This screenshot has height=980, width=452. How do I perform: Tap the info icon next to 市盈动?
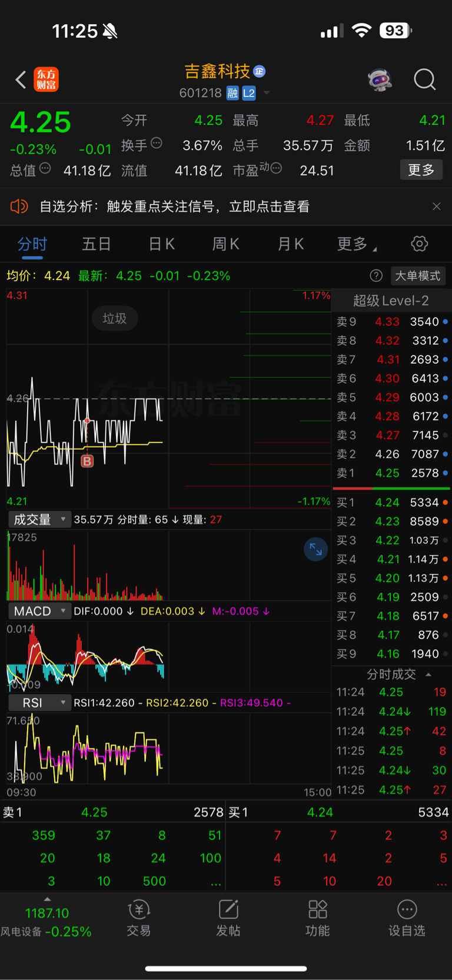[276, 169]
